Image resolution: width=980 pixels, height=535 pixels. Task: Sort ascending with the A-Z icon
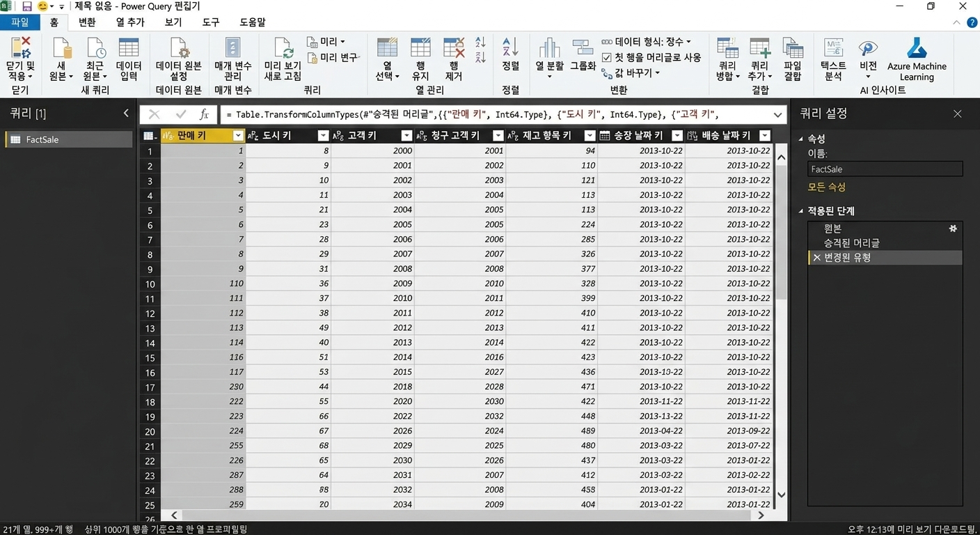480,43
